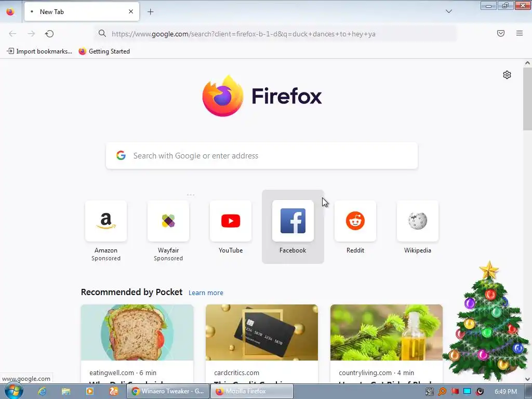This screenshot has height=399, width=532.
Task: Focus the URL bar with the google.com address
Action: click(x=275, y=34)
